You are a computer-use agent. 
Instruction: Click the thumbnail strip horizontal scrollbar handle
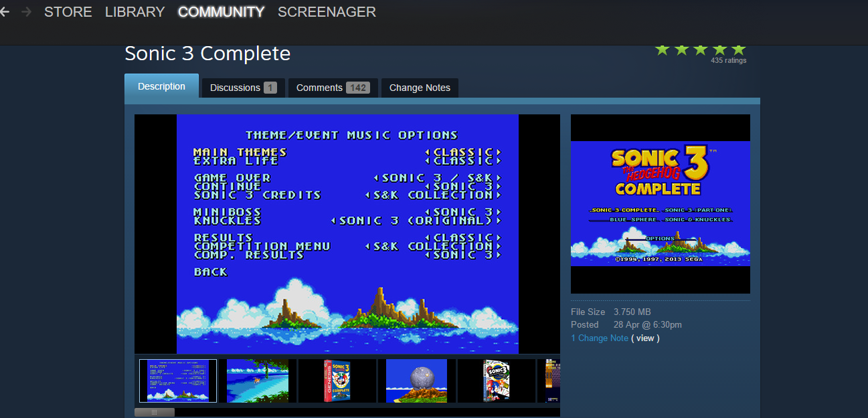pos(155,413)
